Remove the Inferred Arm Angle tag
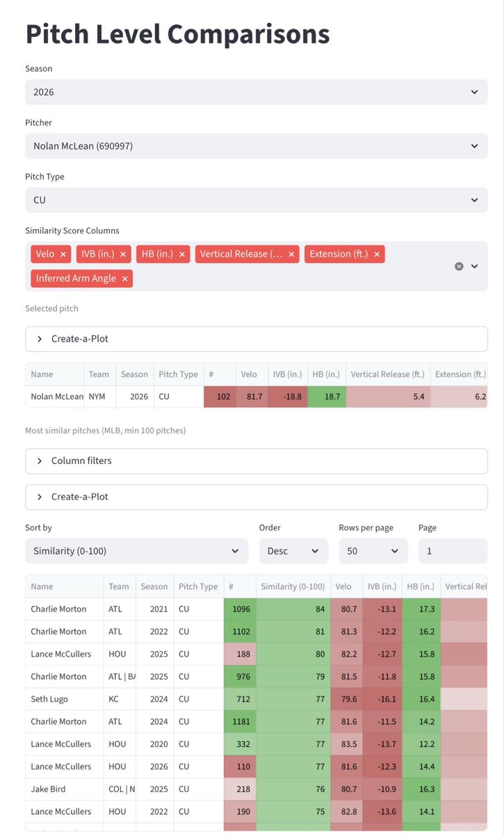 tap(125, 279)
